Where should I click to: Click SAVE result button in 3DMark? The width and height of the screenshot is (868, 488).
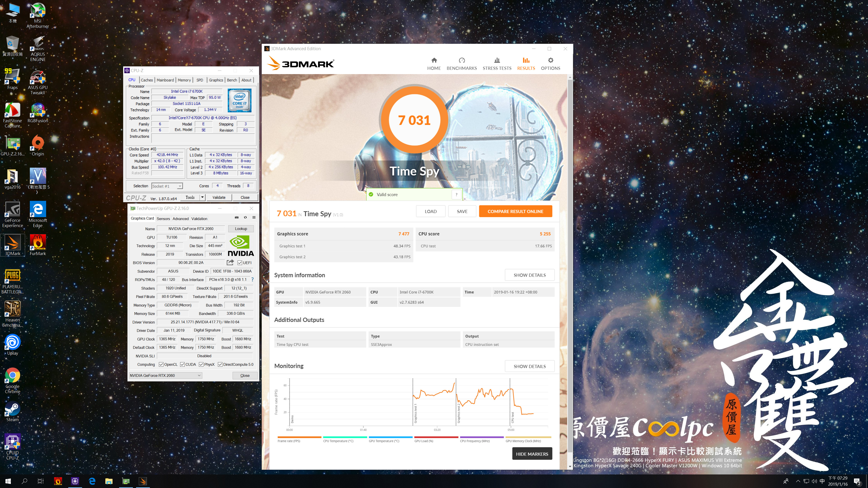pyautogui.click(x=462, y=211)
